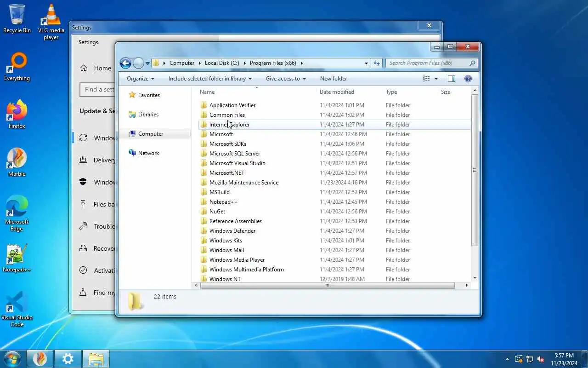
Task: Click the network tray icon
Action: [530, 359]
